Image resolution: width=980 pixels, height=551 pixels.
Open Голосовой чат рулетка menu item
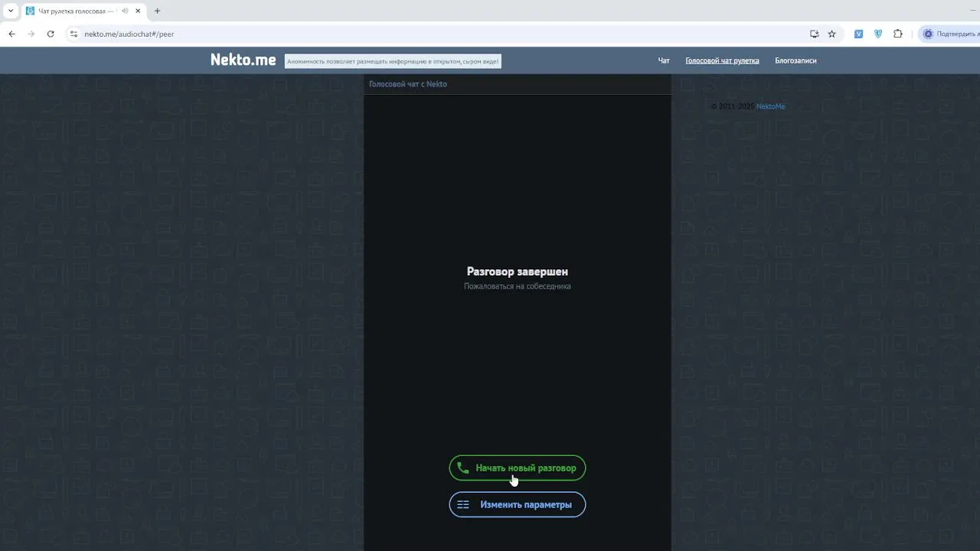(722, 60)
